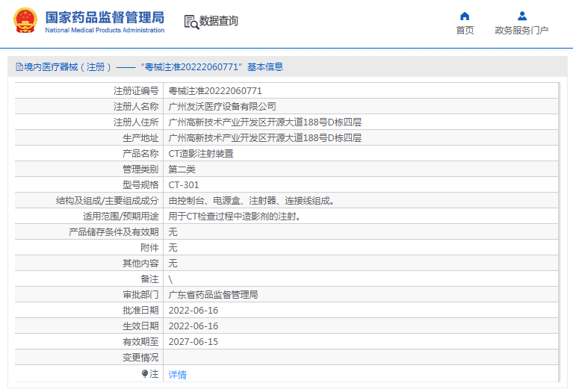Screen dimensions: 573x392
Task: Select 批准日期 value 2022-06-16
Action: tap(193, 310)
